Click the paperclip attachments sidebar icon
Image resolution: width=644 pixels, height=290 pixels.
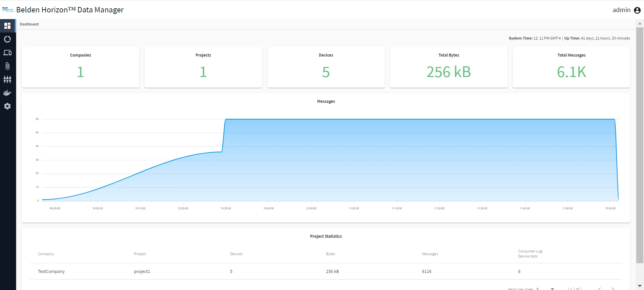(7, 66)
